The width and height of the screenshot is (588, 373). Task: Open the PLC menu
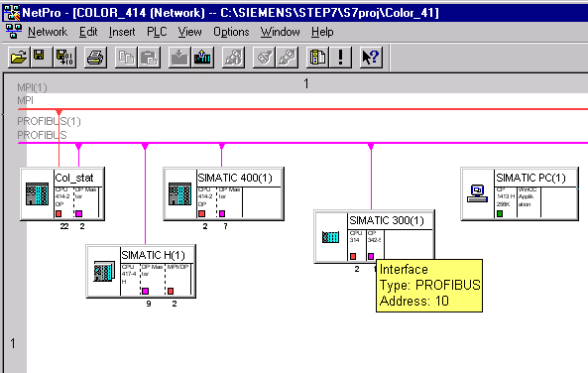pos(157,32)
